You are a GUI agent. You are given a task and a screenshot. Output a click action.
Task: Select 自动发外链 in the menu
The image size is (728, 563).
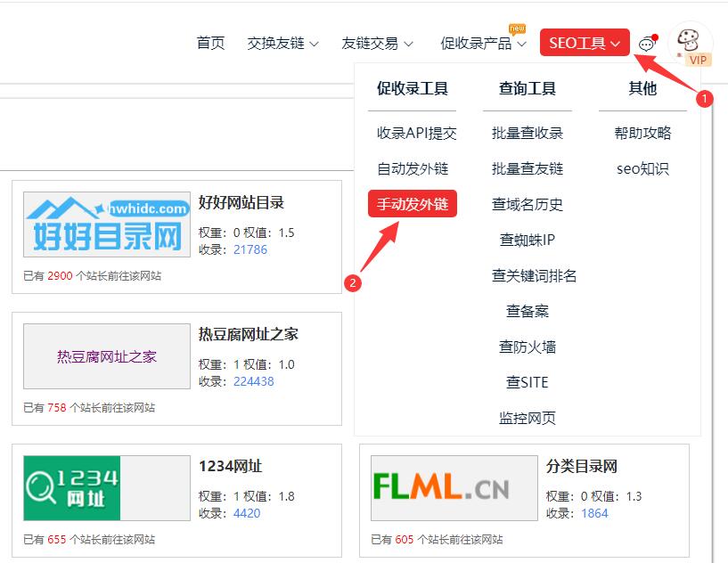[x=413, y=168]
